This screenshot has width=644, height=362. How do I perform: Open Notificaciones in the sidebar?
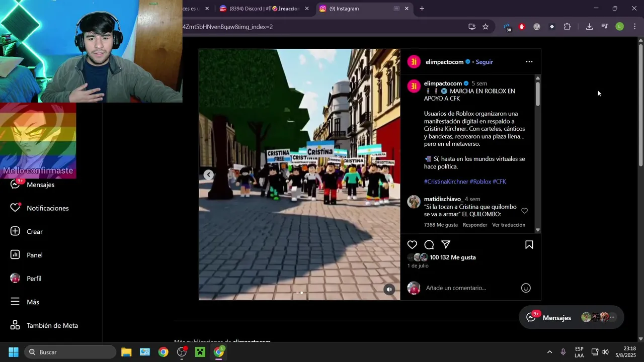click(x=40, y=208)
